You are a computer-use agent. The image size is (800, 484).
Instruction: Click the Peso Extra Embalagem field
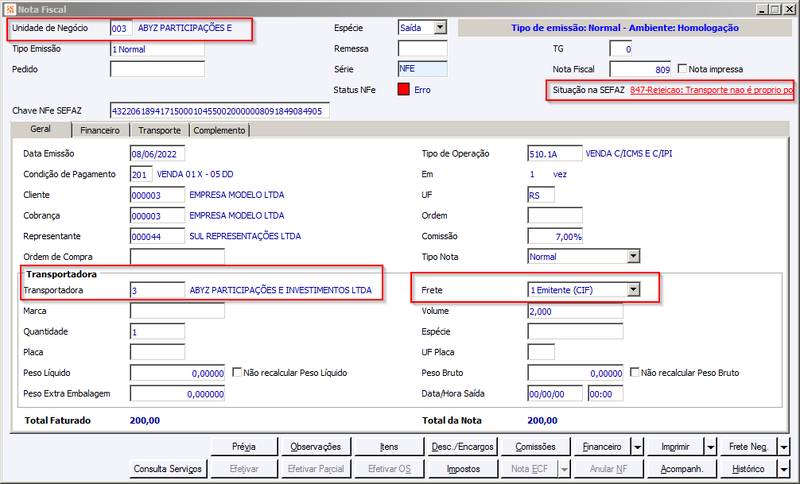[177, 393]
